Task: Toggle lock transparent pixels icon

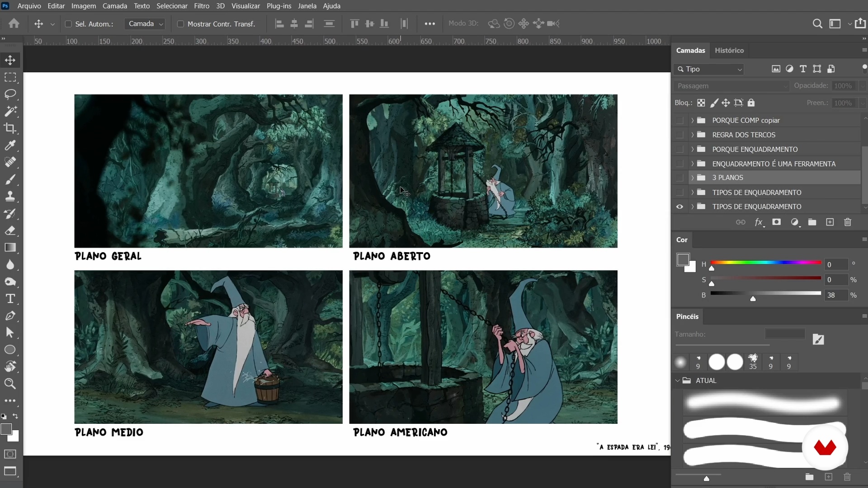Action: pyautogui.click(x=701, y=103)
